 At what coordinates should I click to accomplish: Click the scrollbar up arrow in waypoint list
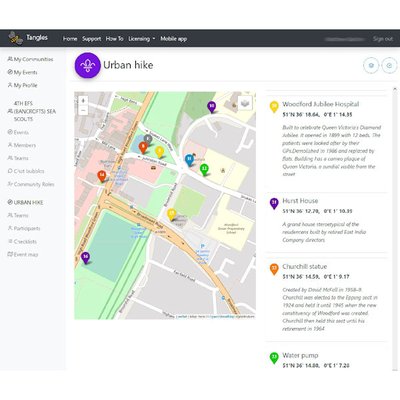coord(395,89)
